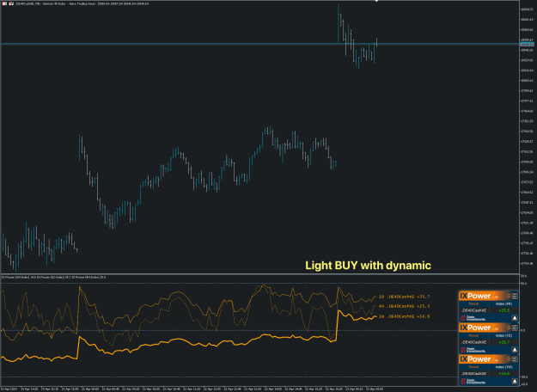Click the IX Power title of the +14.6 panel

tap(475, 359)
